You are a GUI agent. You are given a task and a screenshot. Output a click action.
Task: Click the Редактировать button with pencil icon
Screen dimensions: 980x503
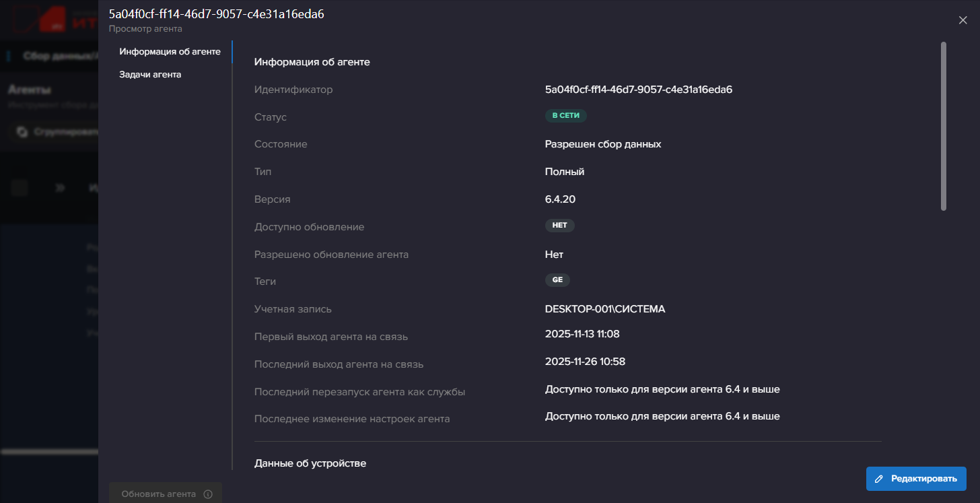coord(916,479)
